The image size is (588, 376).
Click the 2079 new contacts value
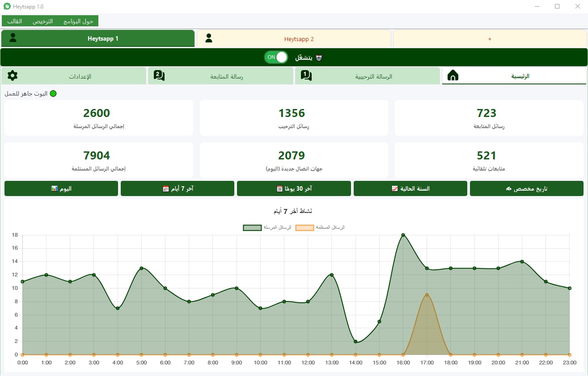pos(292,156)
